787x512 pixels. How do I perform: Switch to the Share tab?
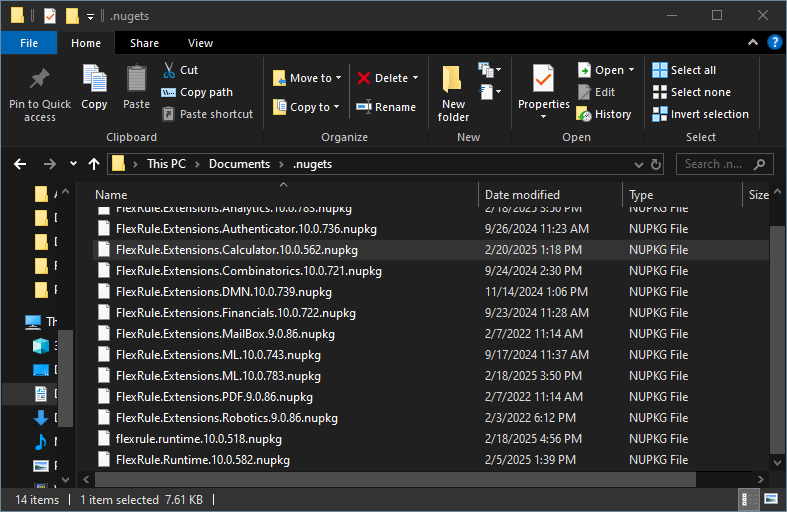pos(144,43)
